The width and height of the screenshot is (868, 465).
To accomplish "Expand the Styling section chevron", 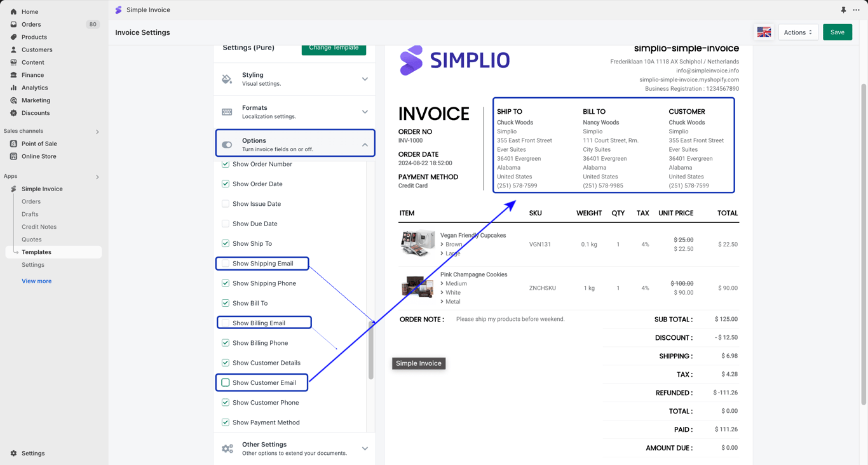I will pos(365,79).
